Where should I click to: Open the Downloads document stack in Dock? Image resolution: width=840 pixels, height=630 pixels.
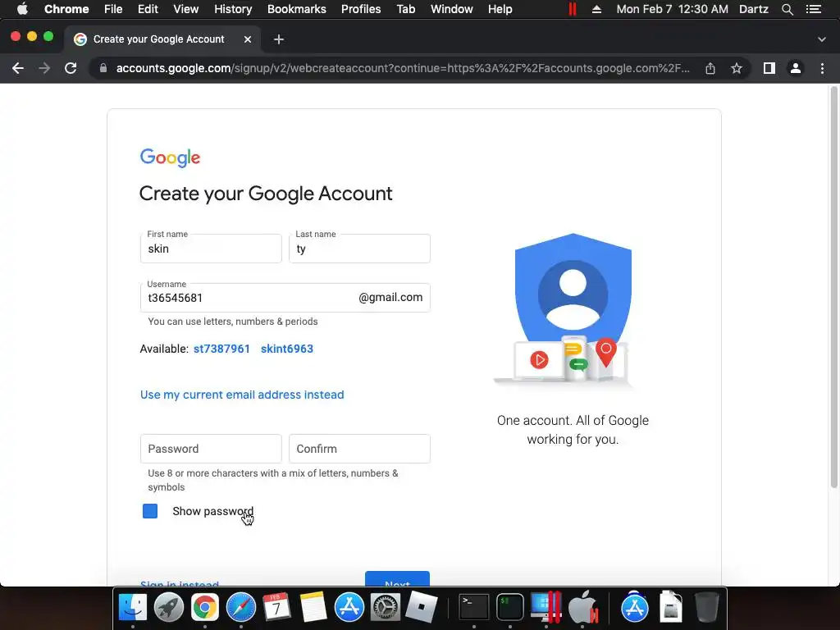pyautogui.click(x=671, y=608)
